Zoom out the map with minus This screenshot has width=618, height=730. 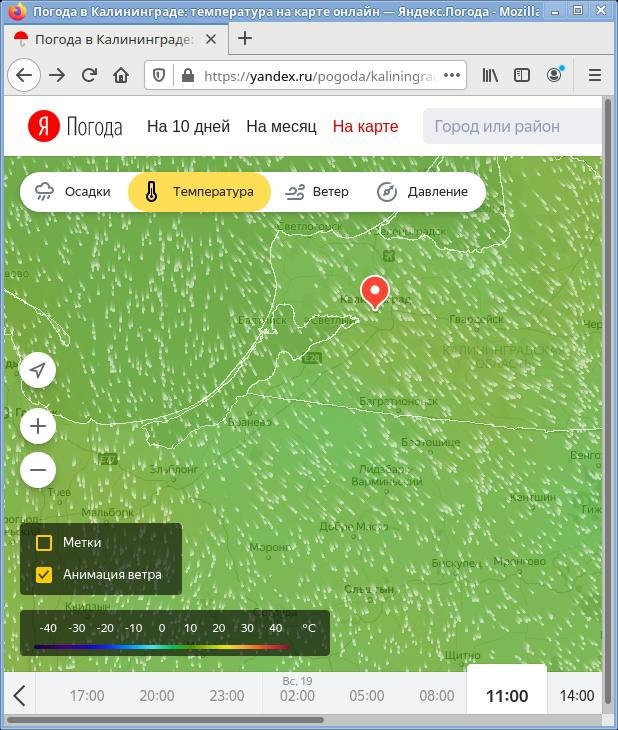[38, 470]
